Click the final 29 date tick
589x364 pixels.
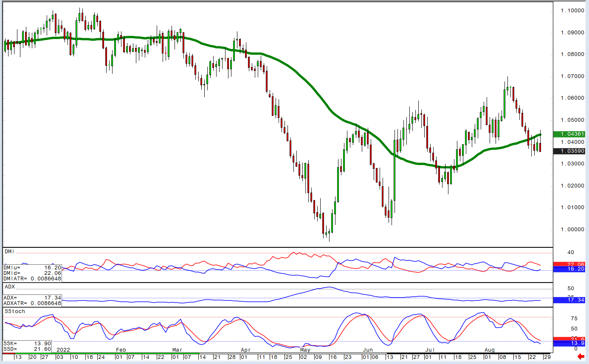tap(547, 358)
